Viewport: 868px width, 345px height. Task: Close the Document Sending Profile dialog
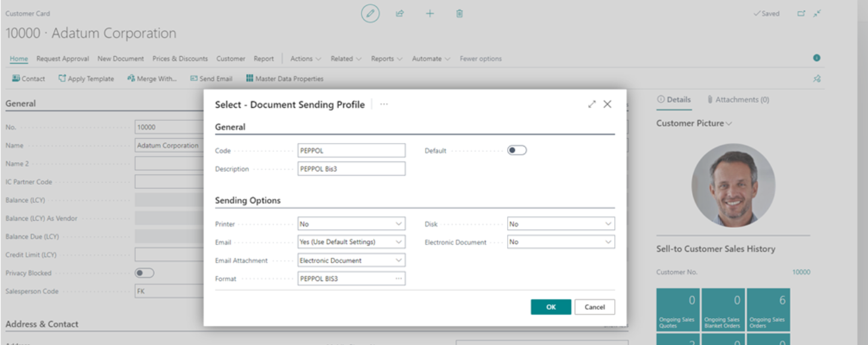(x=608, y=104)
